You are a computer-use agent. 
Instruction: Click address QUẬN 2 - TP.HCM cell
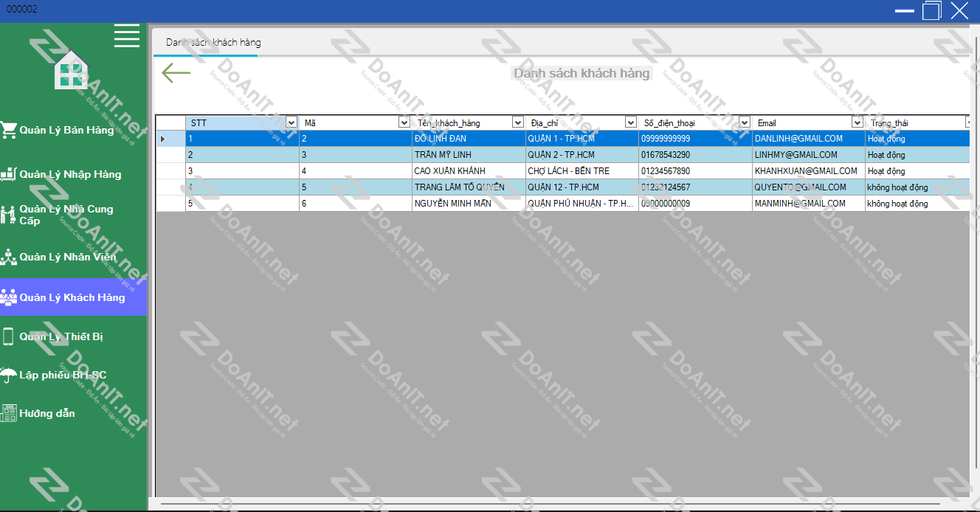[x=582, y=155]
